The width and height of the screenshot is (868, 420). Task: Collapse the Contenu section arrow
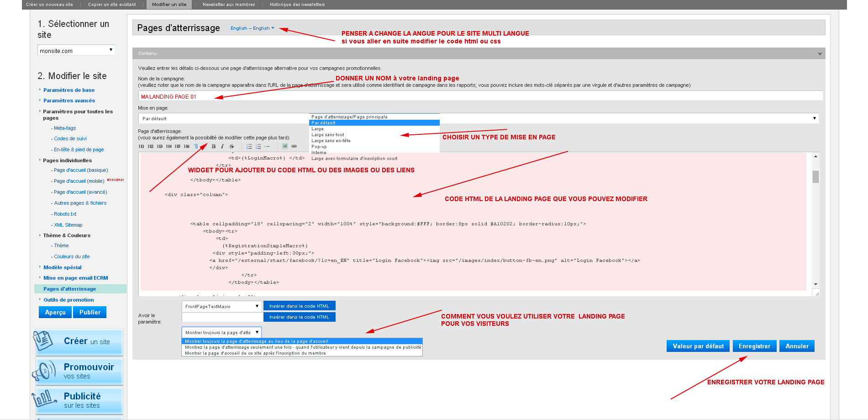[820, 54]
